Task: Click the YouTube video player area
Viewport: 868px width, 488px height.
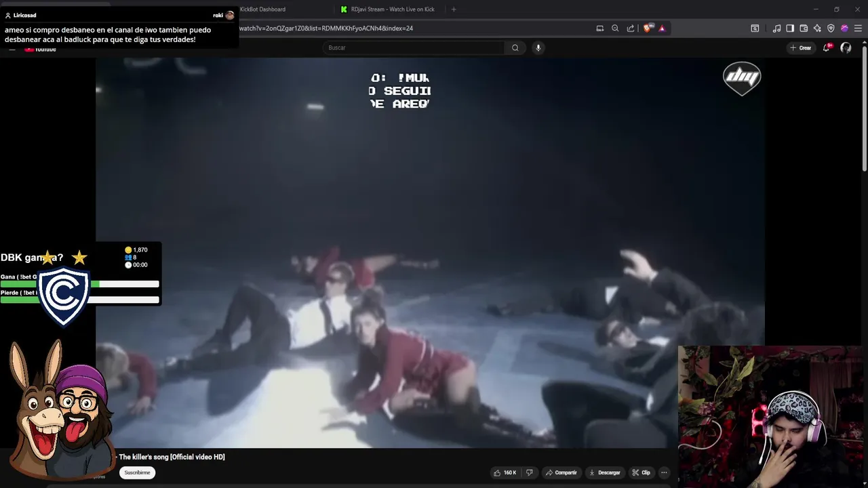Action: (x=430, y=252)
